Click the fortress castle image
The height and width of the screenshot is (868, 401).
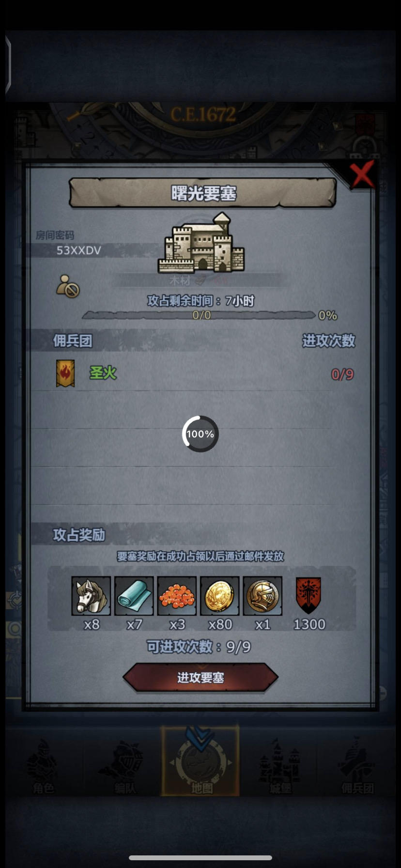[201, 242]
